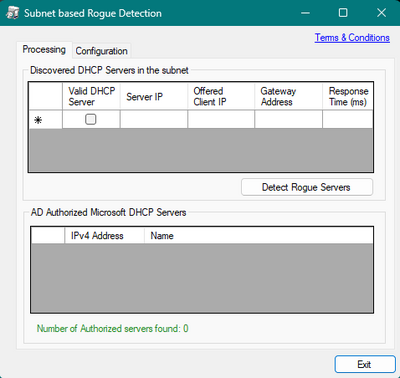The width and height of the screenshot is (400, 378).
Task: Click the Server IP column header
Action: [x=154, y=96]
